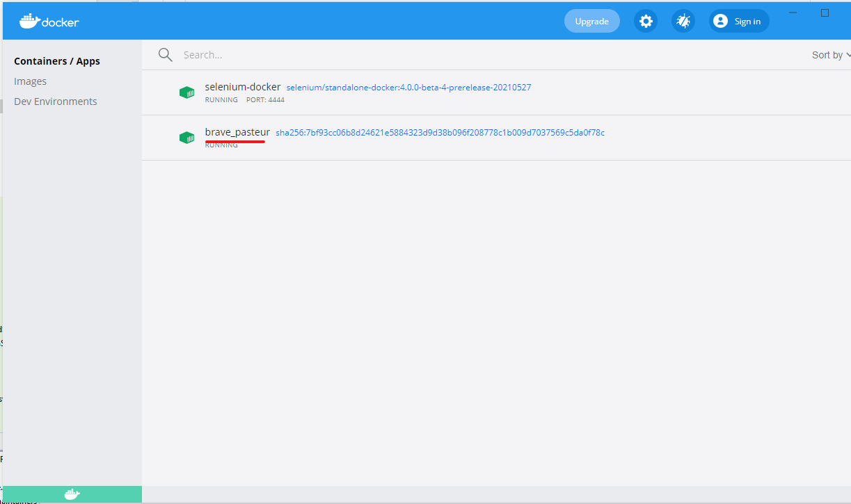
Task: Maximize the Docker window
Action: [x=825, y=13]
